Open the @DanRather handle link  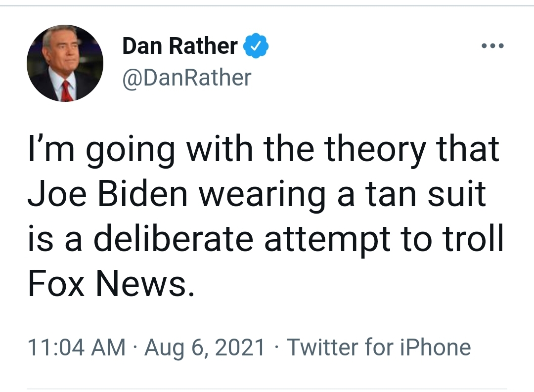(x=186, y=78)
